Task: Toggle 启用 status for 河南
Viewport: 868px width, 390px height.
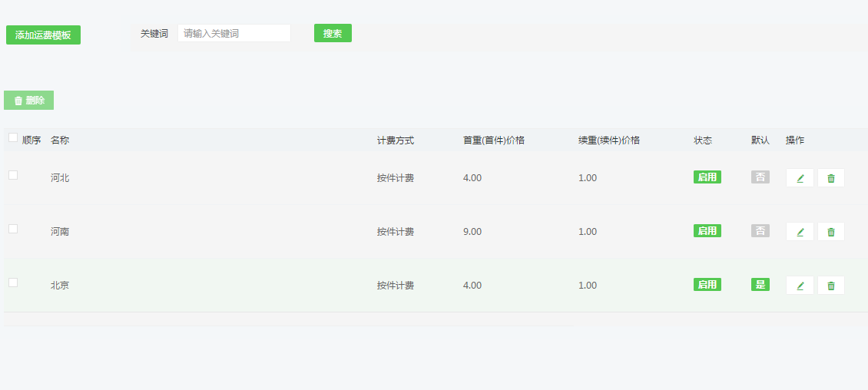Action: tap(707, 230)
